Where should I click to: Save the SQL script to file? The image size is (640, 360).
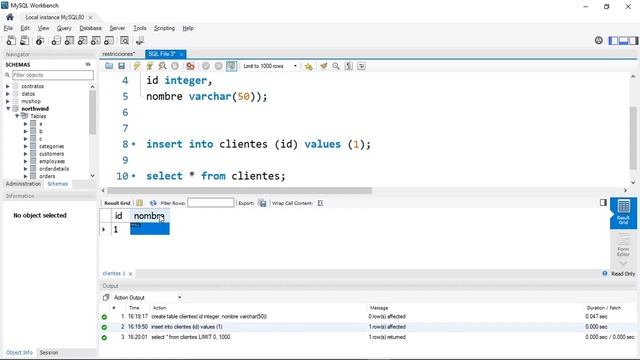122,66
